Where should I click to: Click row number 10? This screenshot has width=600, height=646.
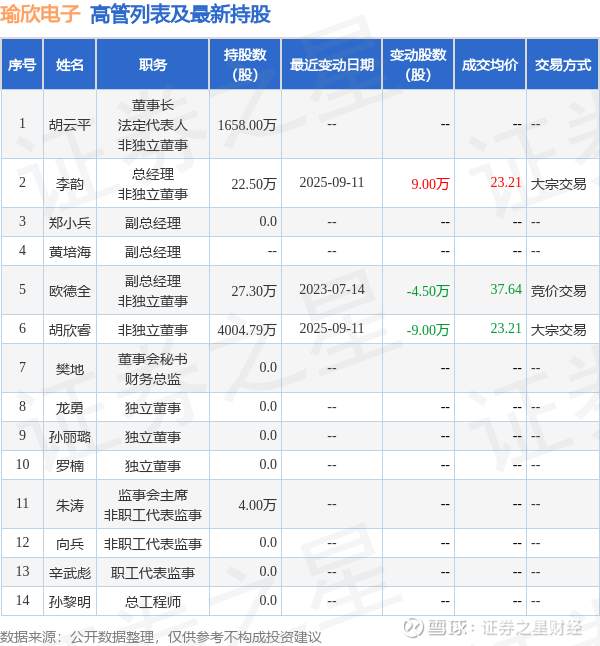click(x=22, y=464)
